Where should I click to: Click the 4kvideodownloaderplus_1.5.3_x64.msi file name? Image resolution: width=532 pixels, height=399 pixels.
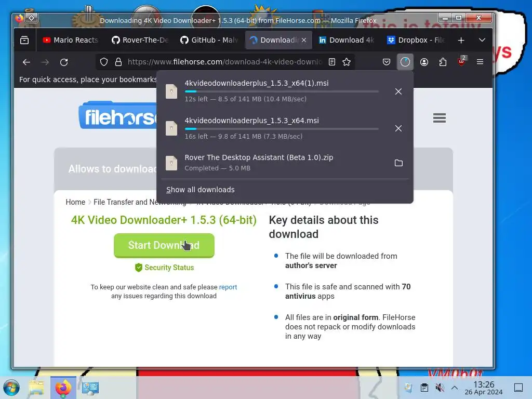pyautogui.click(x=252, y=121)
